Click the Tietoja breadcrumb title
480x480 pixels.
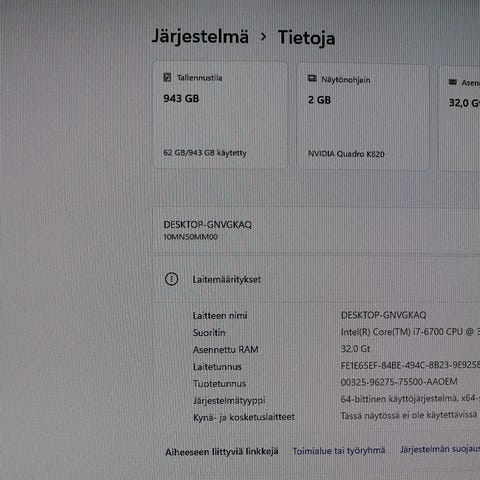(306, 37)
